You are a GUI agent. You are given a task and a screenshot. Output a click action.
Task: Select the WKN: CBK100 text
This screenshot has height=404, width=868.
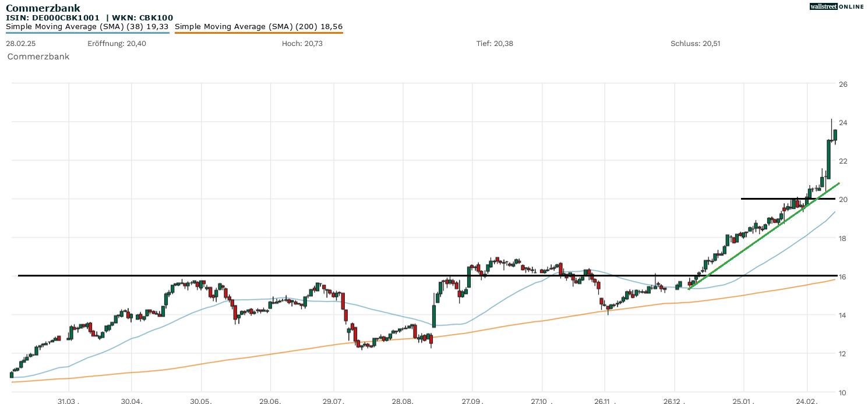pos(143,18)
